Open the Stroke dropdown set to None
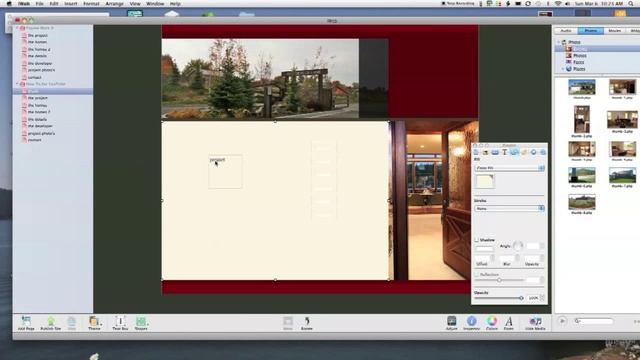 [509, 209]
